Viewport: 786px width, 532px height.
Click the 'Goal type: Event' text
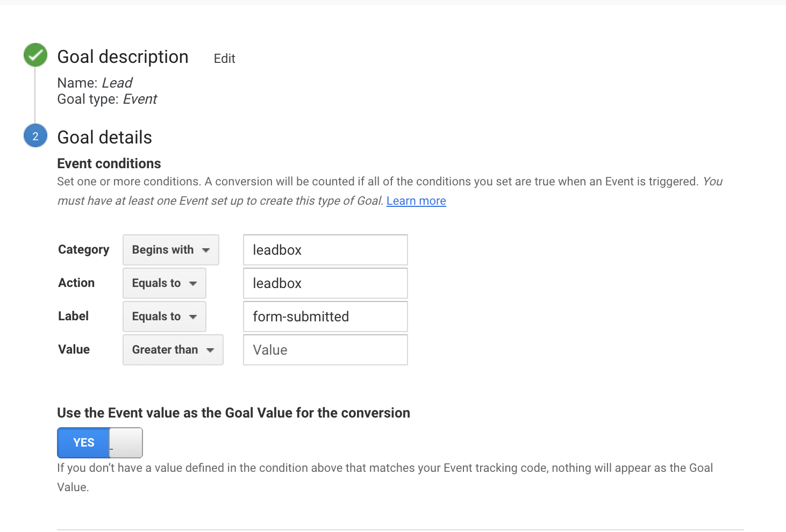click(107, 99)
